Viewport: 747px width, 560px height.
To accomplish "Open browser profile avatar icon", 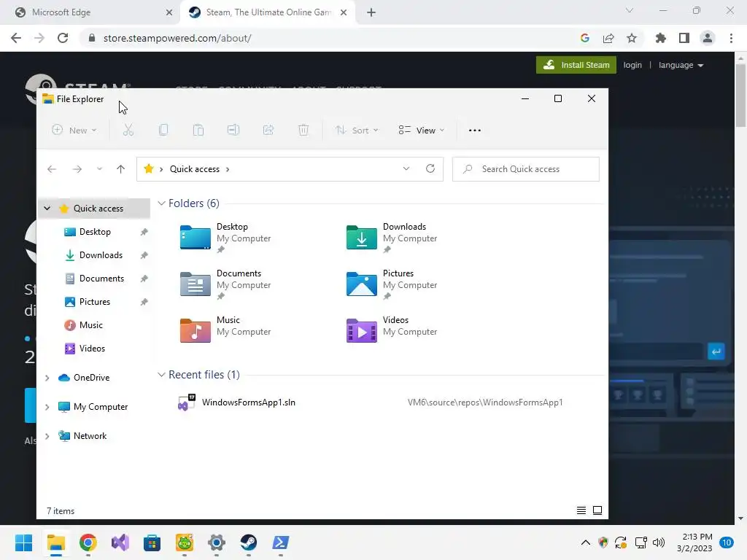I will (x=708, y=38).
